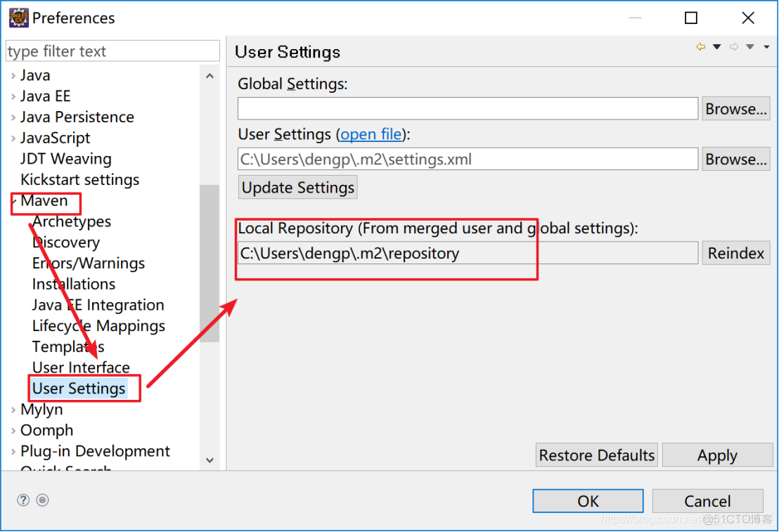Click the open file link

coord(371,134)
